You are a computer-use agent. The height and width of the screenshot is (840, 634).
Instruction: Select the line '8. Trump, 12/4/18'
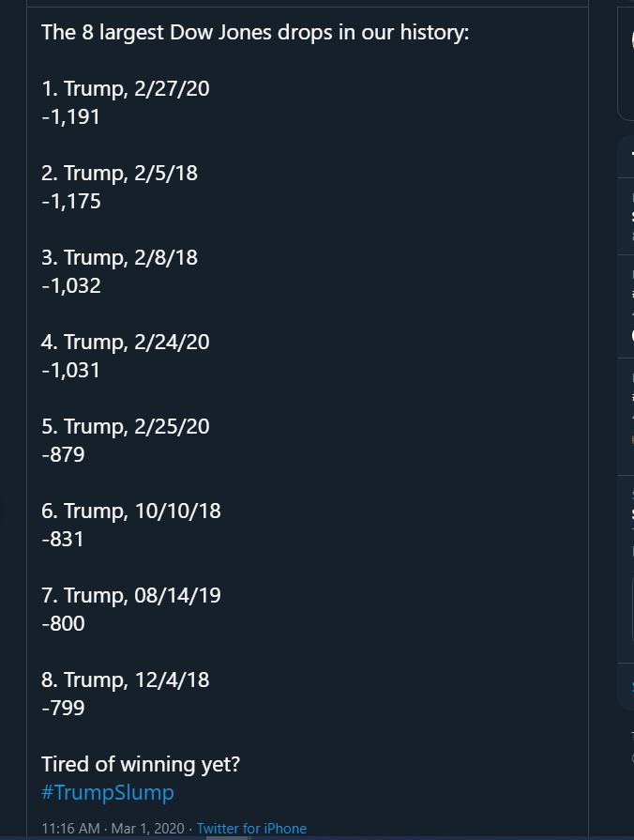click(126, 680)
